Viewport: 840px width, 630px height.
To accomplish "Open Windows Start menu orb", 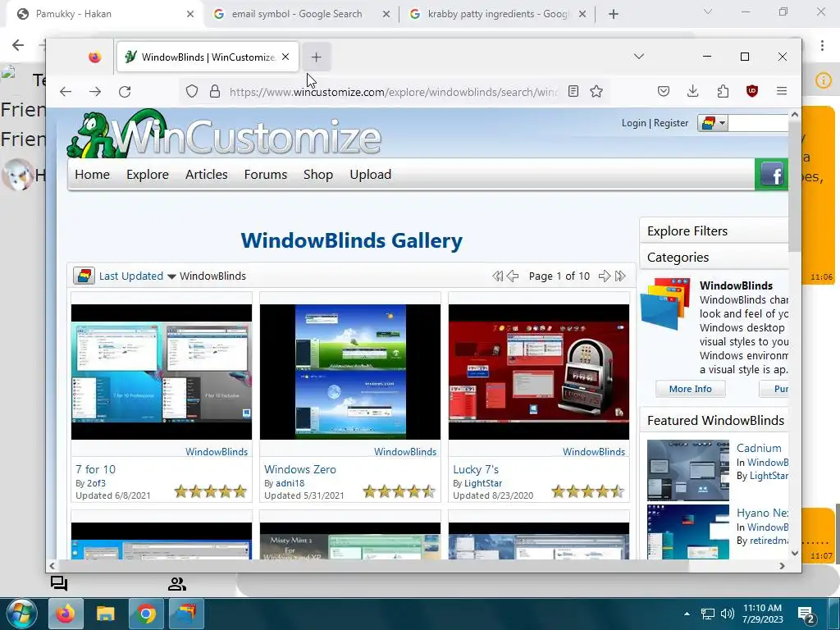I will (21, 614).
